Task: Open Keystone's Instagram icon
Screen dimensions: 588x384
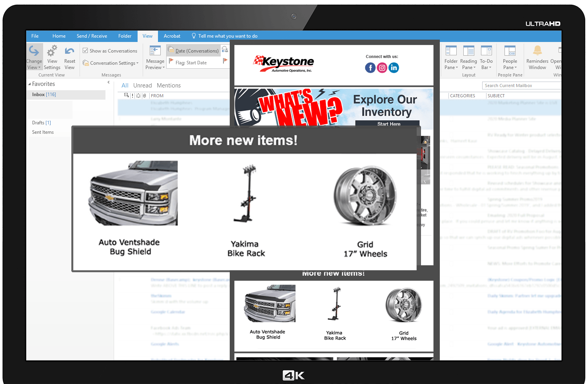Action: (382, 68)
